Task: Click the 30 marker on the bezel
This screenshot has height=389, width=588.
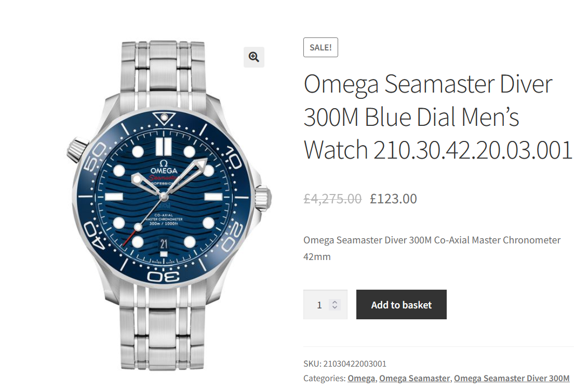Action: tap(164, 276)
